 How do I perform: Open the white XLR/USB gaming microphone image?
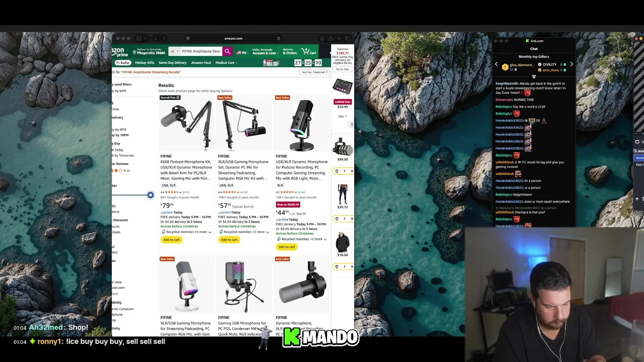pyautogui.click(x=186, y=287)
